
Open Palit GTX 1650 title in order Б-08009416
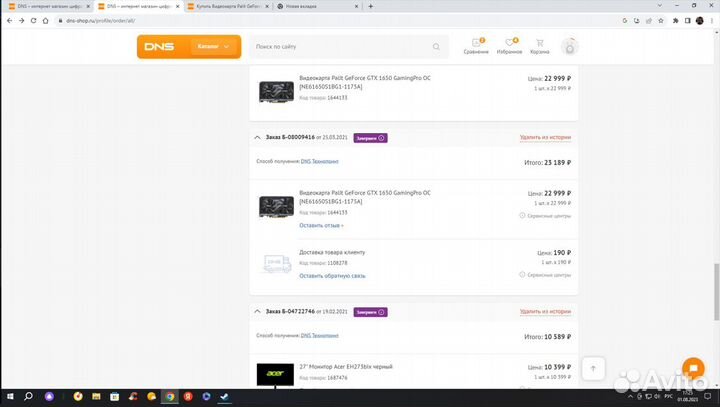(365, 197)
